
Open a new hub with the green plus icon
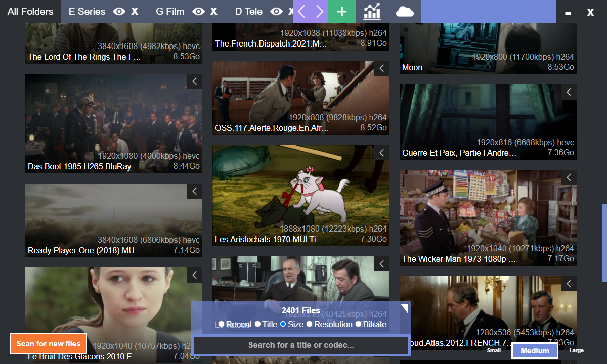pos(342,11)
